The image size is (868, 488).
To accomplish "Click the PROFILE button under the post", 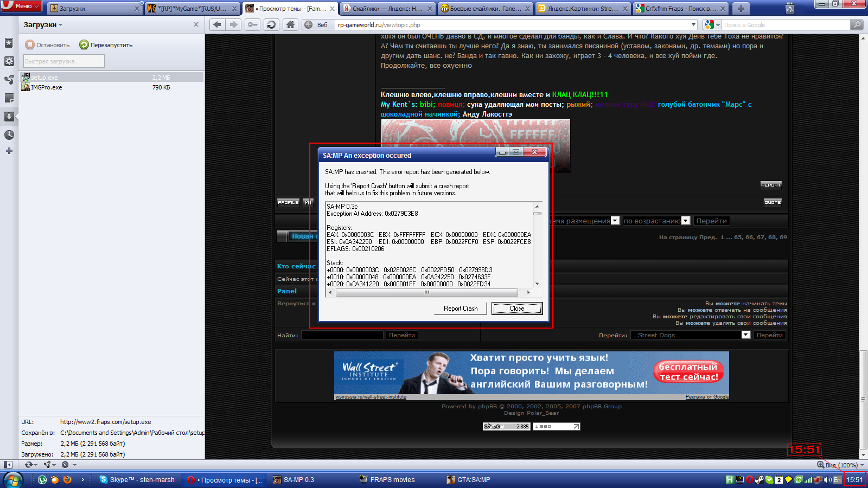I will 288,202.
